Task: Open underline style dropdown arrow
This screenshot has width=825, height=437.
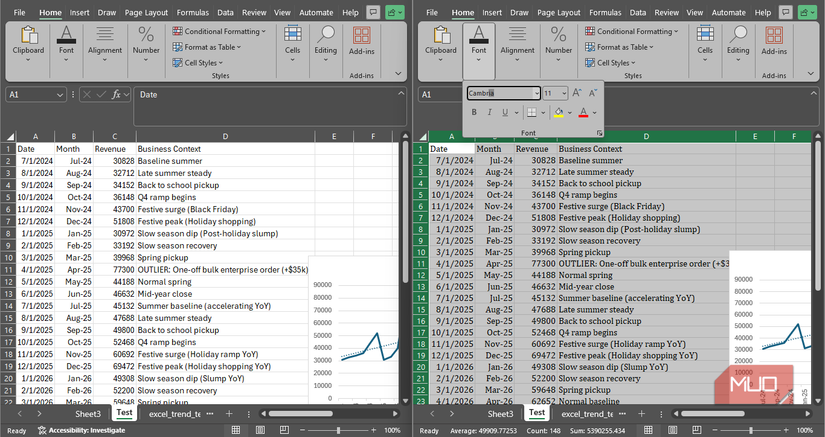Action: [516, 112]
